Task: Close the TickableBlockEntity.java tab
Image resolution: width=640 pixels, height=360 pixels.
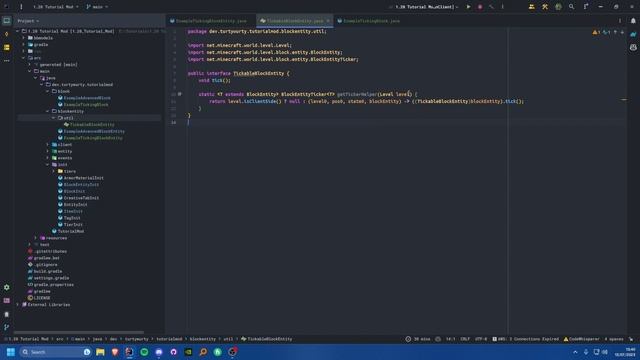Action: point(328,21)
